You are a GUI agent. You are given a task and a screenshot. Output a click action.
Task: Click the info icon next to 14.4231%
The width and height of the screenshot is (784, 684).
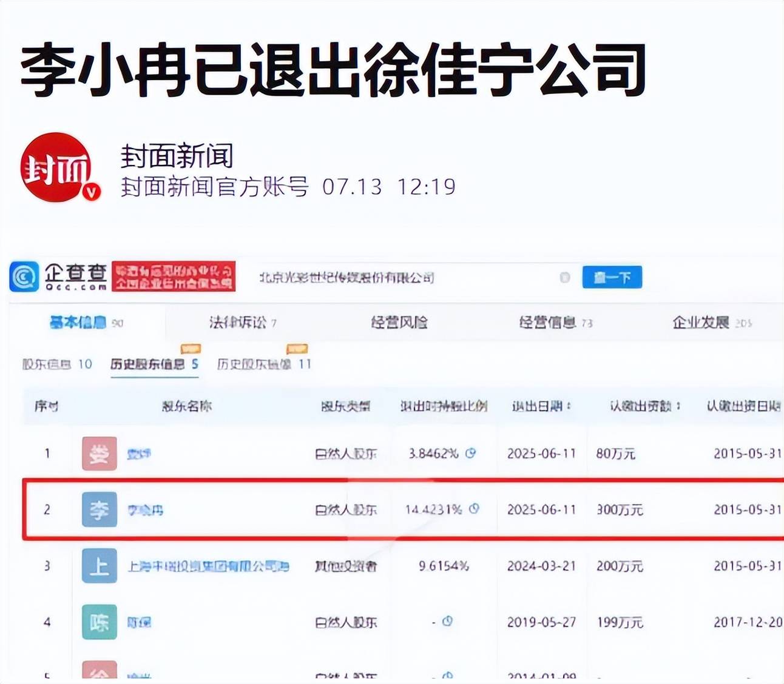475,509
